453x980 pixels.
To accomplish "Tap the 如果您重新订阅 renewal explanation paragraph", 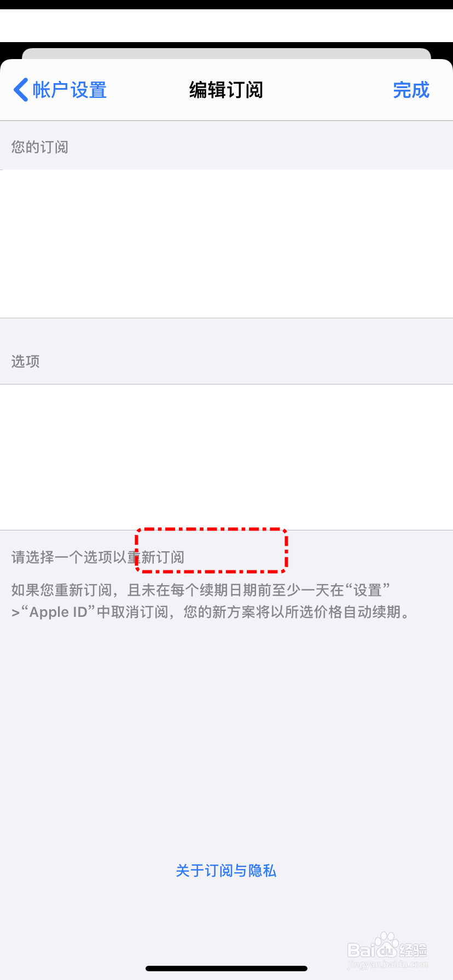I will coord(211,601).
